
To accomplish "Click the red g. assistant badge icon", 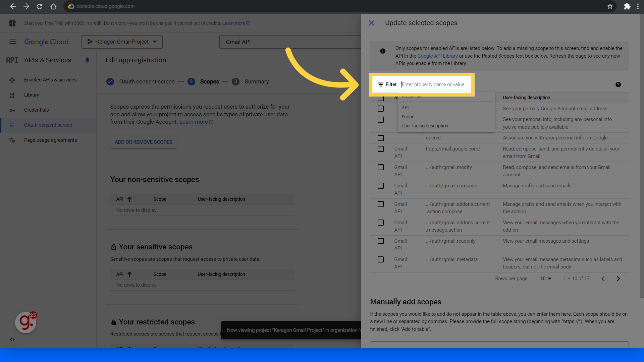I will coord(26,322).
